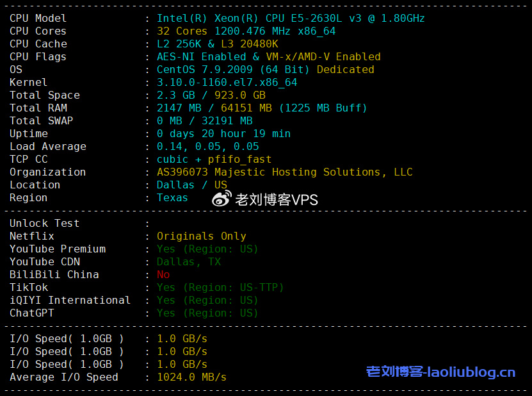Click Total RAM value '2147 MB / 64151 MB'
The height and width of the screenshot is (396, 532).
click(x=214, y=108)
